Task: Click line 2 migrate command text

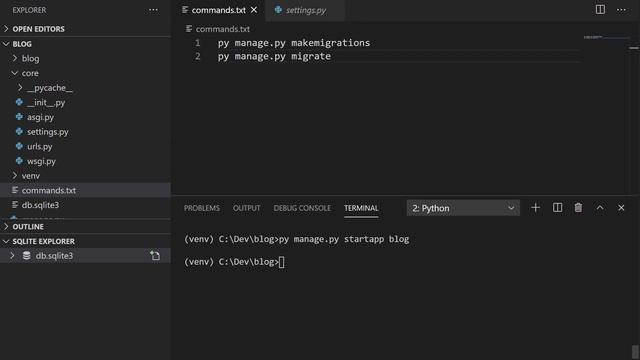Action: (274, 56)
